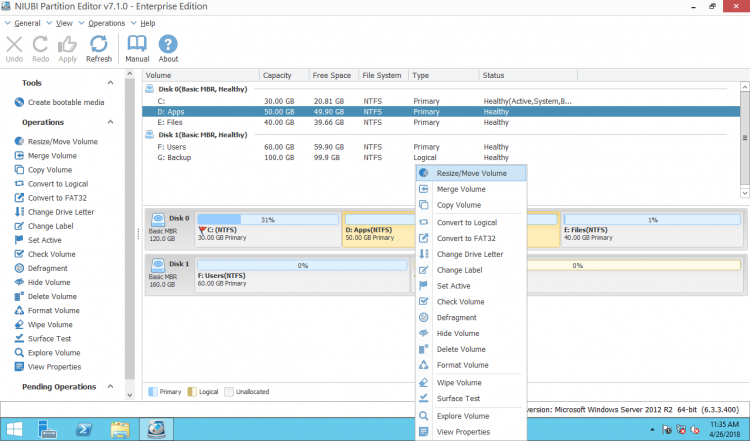Select E: Files(NTFS) partition block on Disk 0
The image size is (750, 441).
(x=652, y=229)
